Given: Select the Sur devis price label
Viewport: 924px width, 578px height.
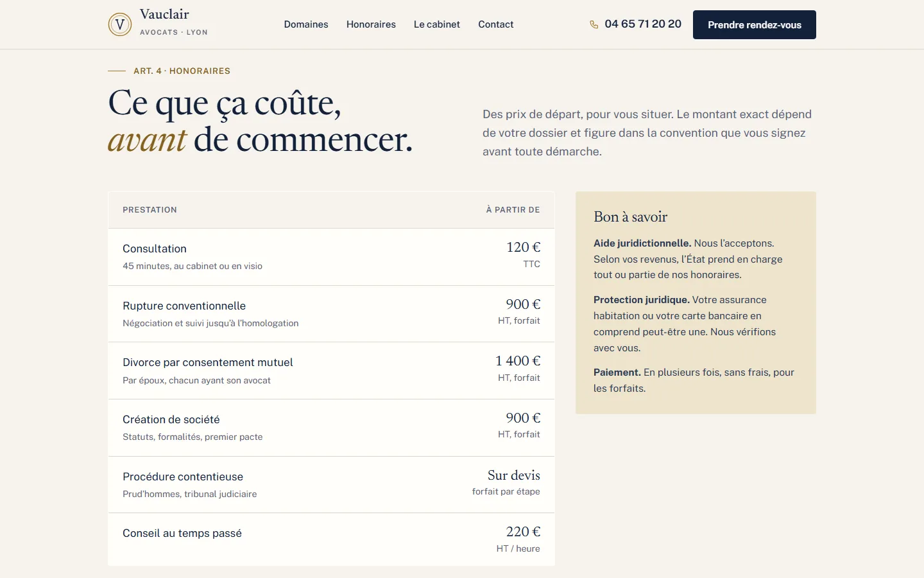Looking at the screenshot, I should coord(514,475).
